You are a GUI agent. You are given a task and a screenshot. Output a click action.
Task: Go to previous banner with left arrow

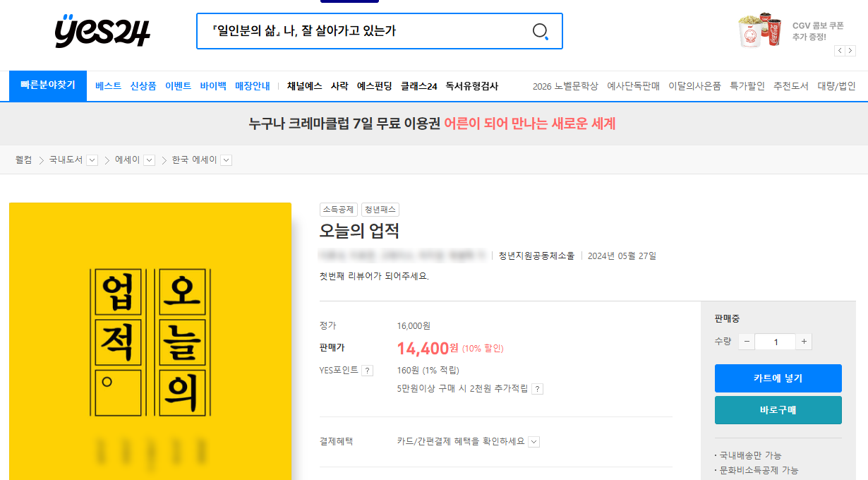(x=840, y=51)
